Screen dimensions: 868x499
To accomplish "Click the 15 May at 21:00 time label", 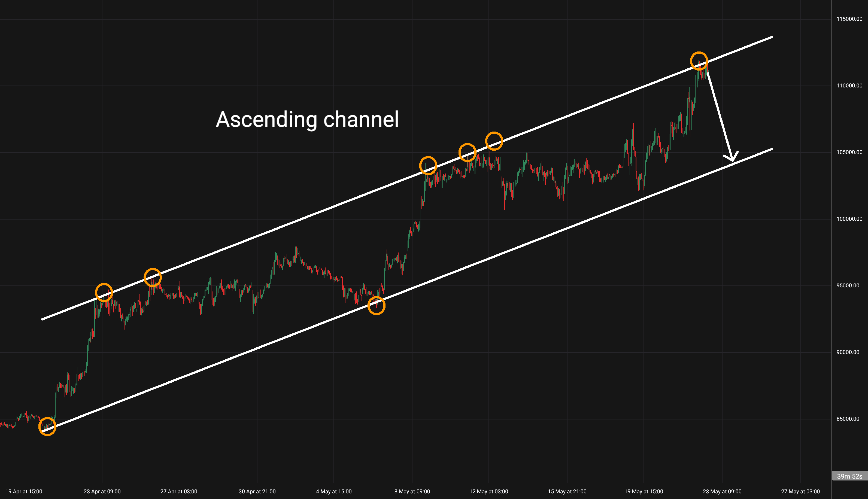I will coord(567,491).
